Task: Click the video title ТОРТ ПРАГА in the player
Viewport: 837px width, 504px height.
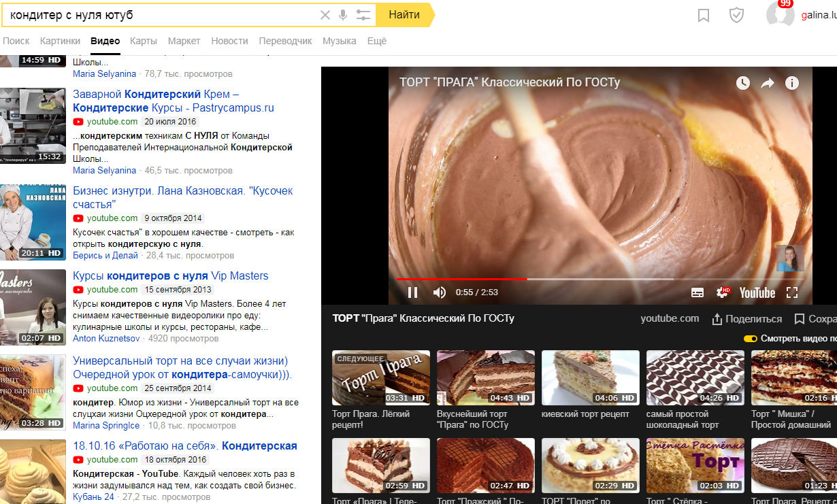Action: pos(510,83)
